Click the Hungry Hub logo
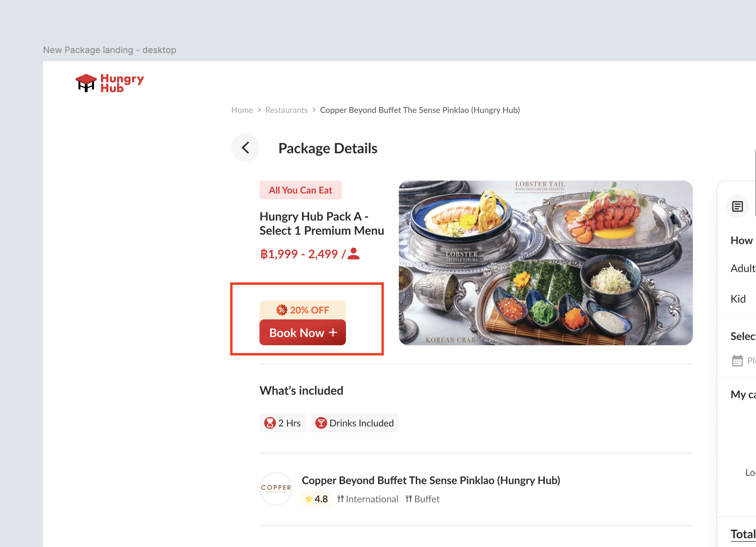 coord(109,83)
